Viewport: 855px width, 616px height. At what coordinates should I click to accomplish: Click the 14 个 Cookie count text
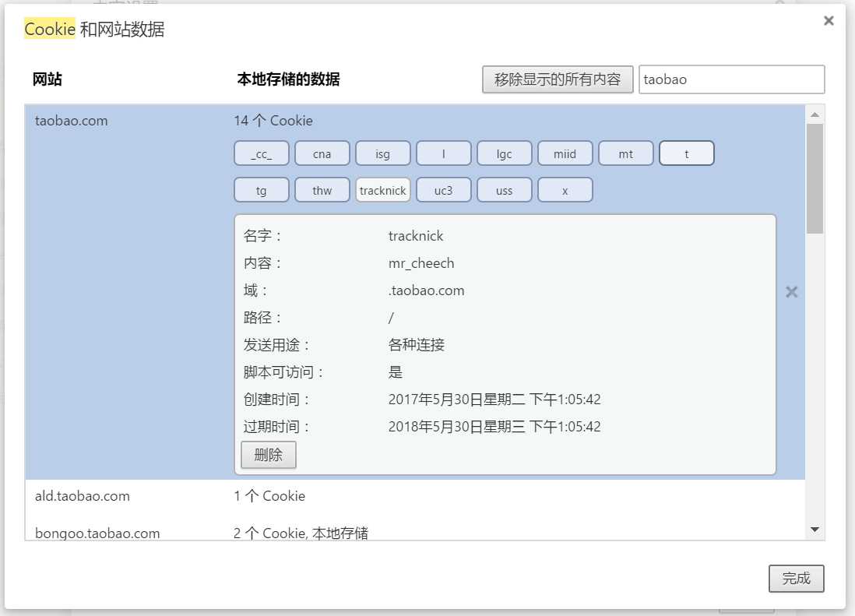[x=273, y=121]
